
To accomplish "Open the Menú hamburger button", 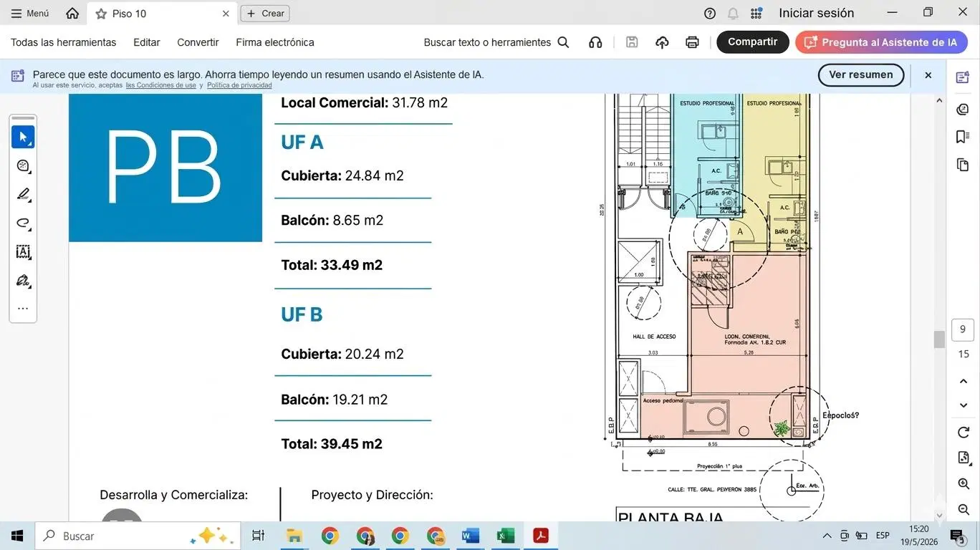I will click(30, 13).
